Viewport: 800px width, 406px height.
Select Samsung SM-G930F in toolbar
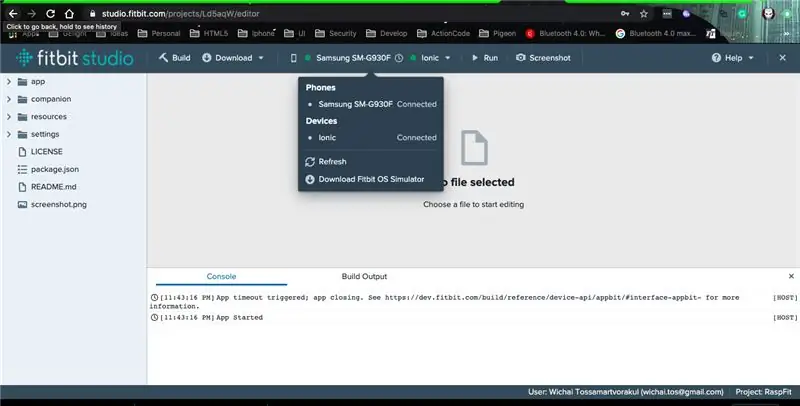pyautogui.click(x=353, y=58)
